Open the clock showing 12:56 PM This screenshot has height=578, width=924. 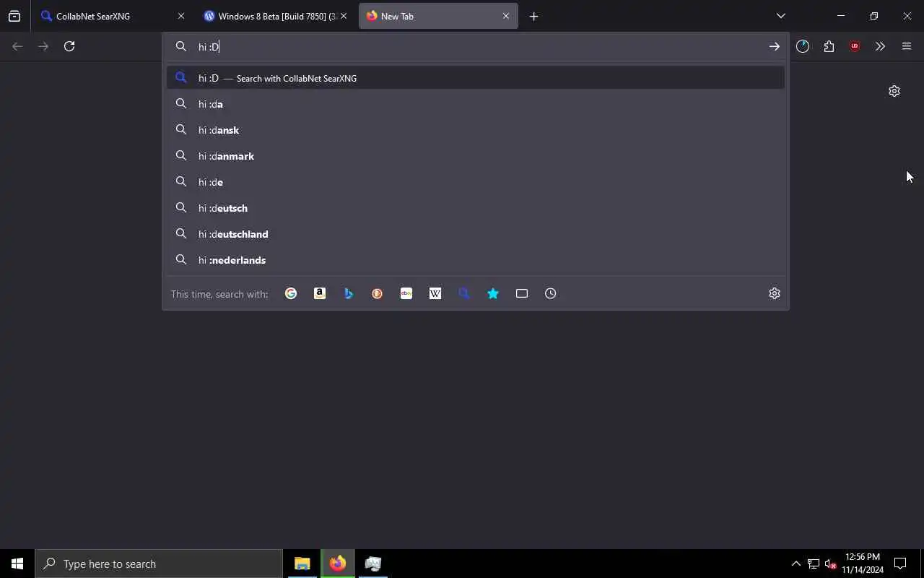click(x=863, y=564)
